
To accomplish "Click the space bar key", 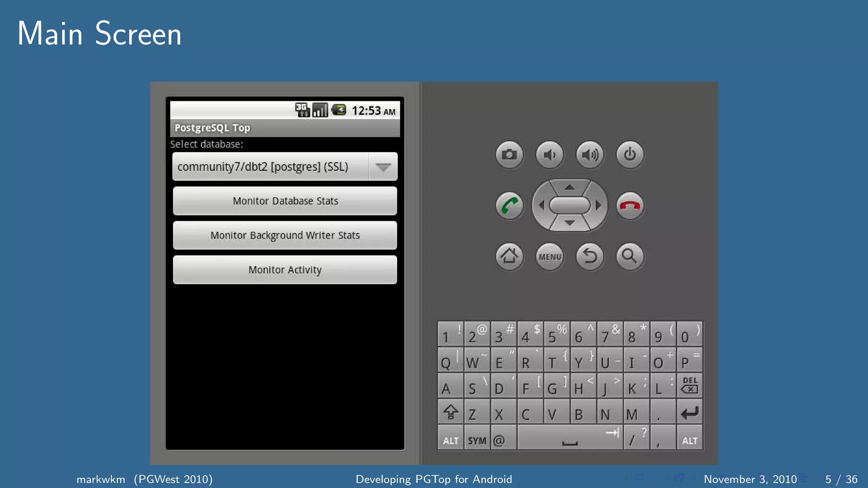I will 570,437.
